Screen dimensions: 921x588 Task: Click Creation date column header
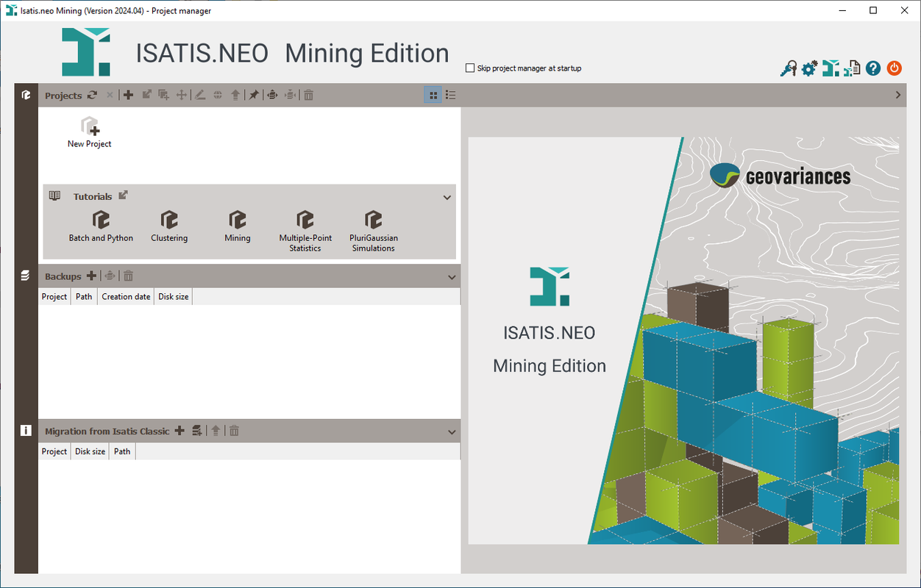(x=126, y=296)
